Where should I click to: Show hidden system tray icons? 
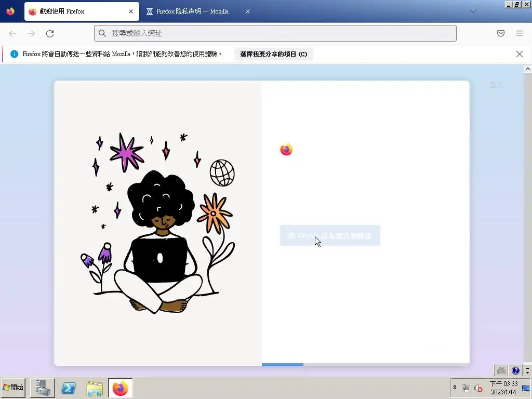pyautogui.click(x=455, y=388)
